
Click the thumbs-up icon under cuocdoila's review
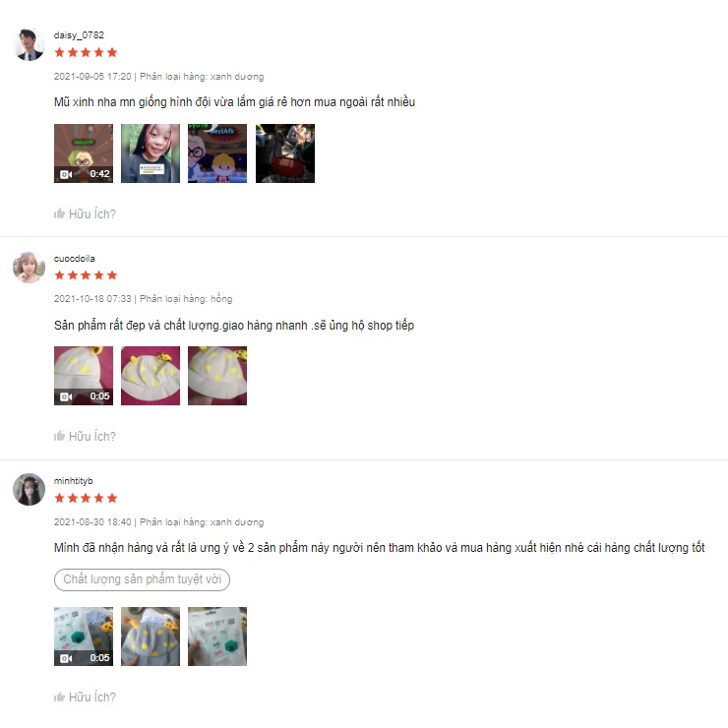[x=59, y=436]
